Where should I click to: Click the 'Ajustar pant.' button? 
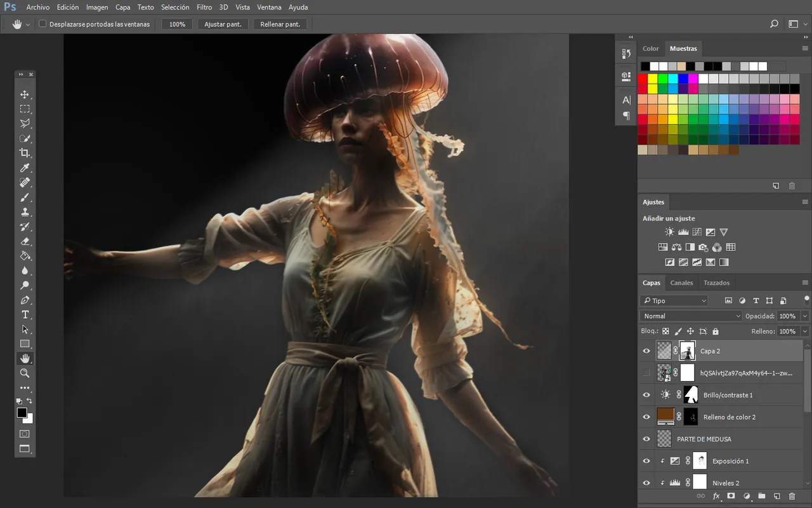[x=223, y=24]
